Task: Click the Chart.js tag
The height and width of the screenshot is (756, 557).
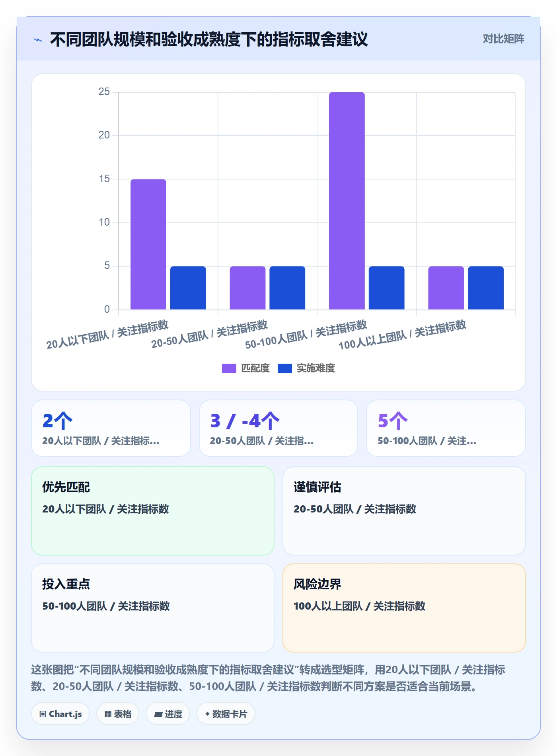Action: pos(60,714)
